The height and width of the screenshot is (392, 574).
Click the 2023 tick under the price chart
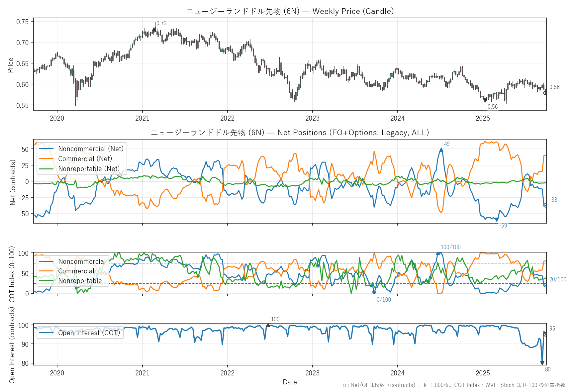(x=312, y=118)
